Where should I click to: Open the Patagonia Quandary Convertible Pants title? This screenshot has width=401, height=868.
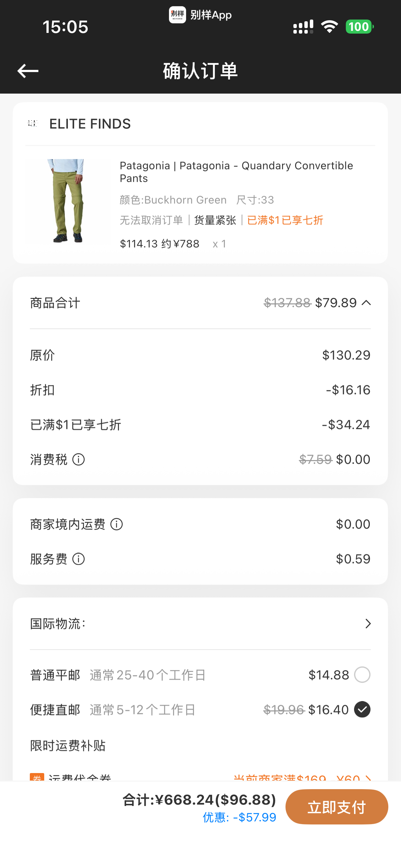pyautogui.click(x=236, y=172)
